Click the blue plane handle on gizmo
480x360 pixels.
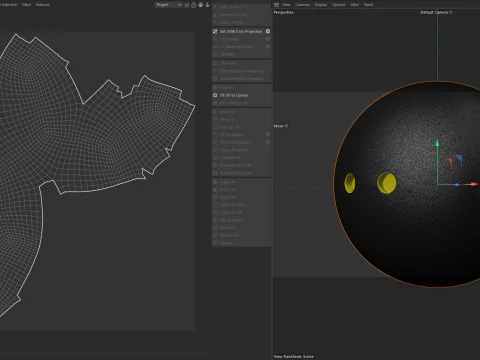pyautogui.click(x=458, y=160)
